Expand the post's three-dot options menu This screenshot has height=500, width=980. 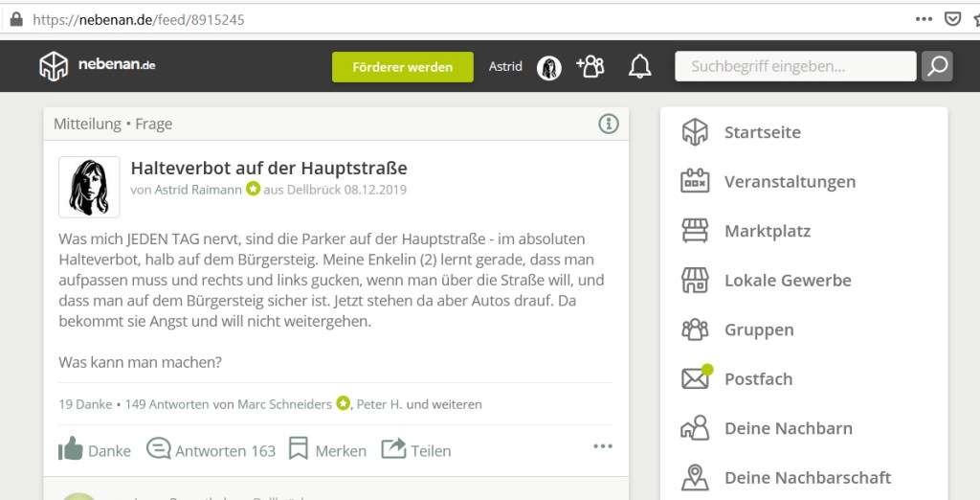click(x=602, y=446)
